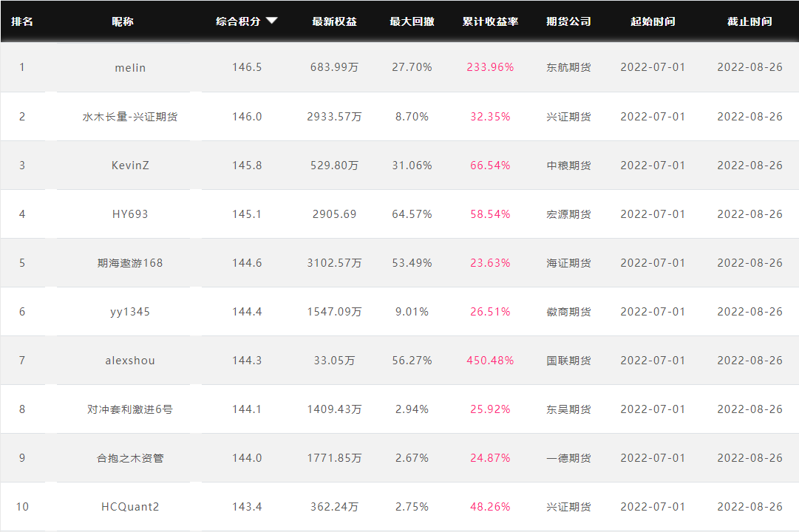Viewport: 799px width, 532px height.
Task: Click the 截止时间 column header
Action: pyautogui.click(x=749, y=21)
